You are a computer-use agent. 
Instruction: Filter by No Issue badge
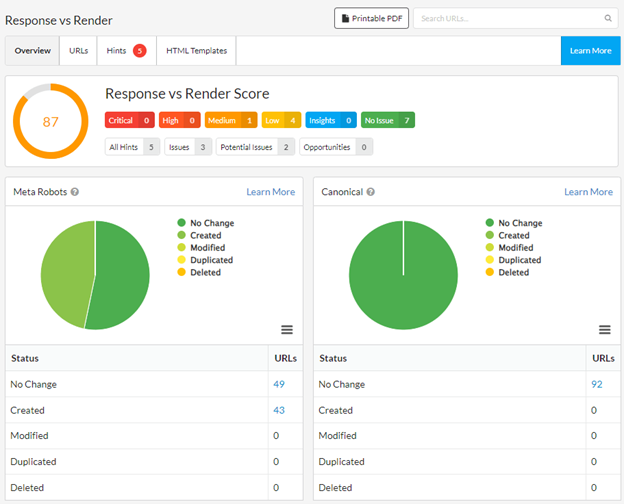[388, 120]
